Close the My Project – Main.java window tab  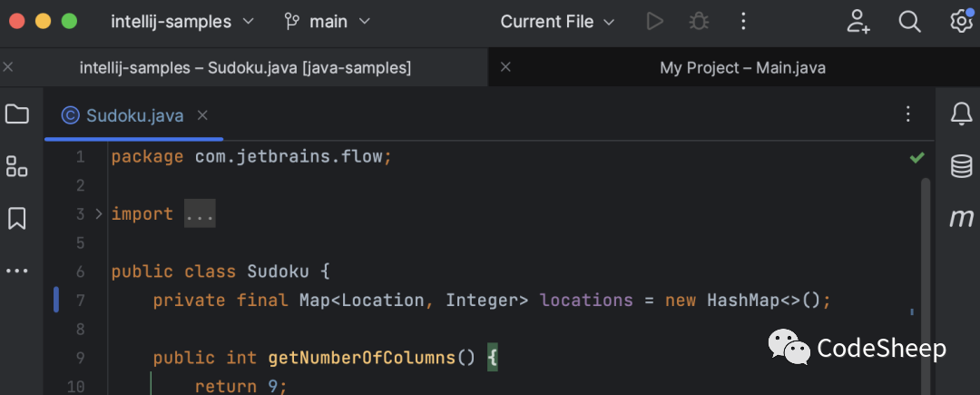pyautogui.click(x=505, y=67)
